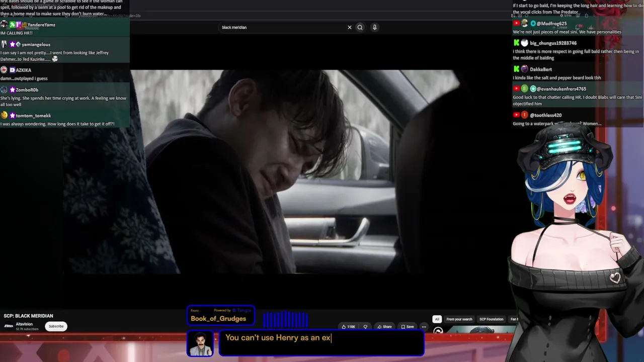Screen dimensions: 644x362
Task: Click the avatar next to DakkaBert
Action: pos(524,69)
